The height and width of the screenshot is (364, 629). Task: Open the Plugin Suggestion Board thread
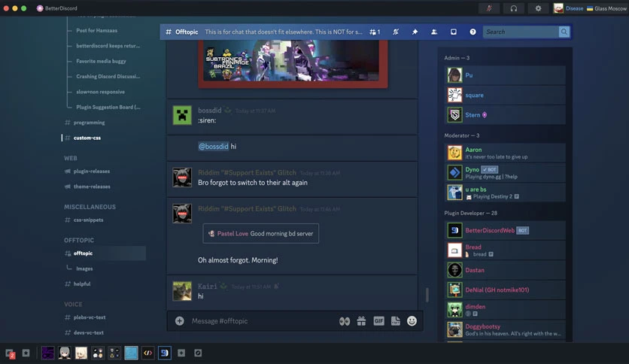pyautogui.click(x=108, y=107)
